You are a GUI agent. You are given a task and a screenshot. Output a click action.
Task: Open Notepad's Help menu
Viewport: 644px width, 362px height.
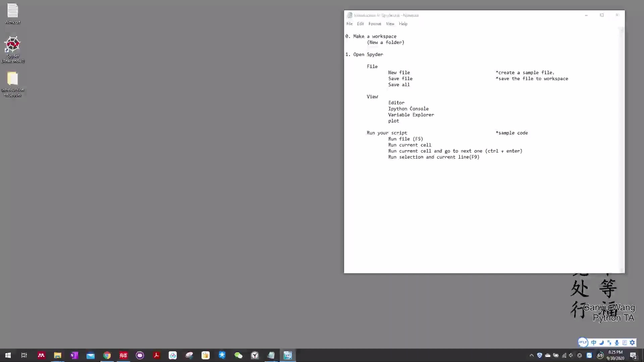[403, 24]
